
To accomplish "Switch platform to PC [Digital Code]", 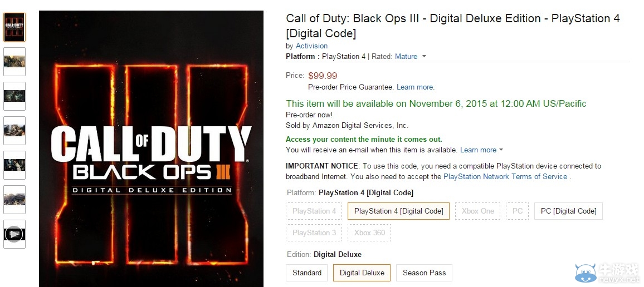I will (x=568, y=211).
